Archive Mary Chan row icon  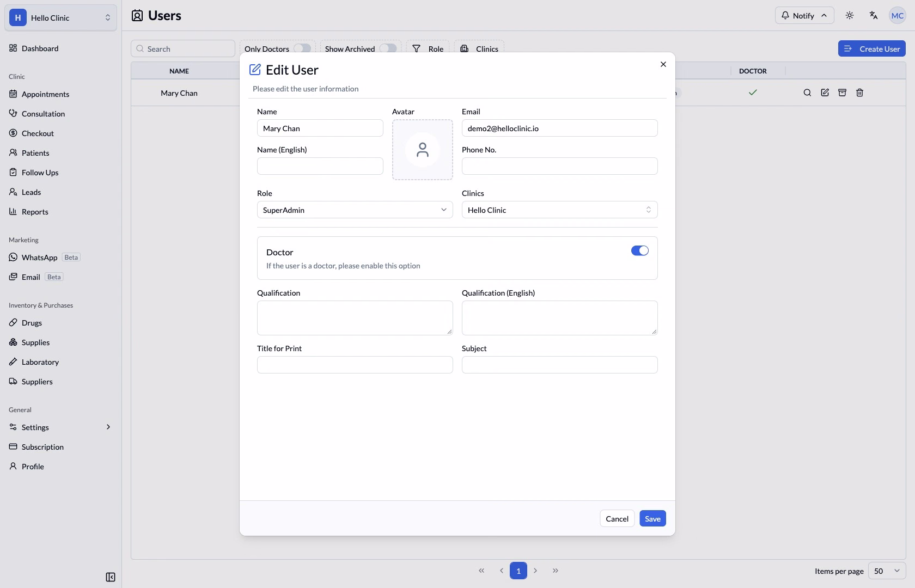tap(843, 93)
